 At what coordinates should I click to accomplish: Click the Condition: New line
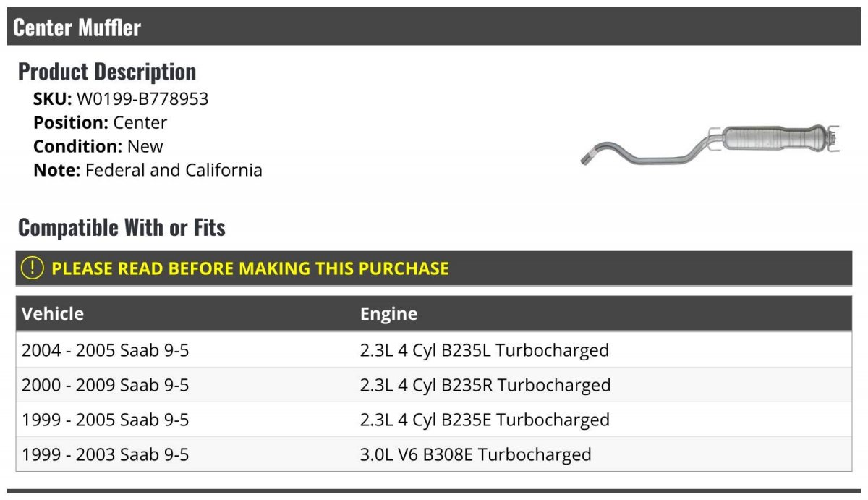(x=98, y=146)
